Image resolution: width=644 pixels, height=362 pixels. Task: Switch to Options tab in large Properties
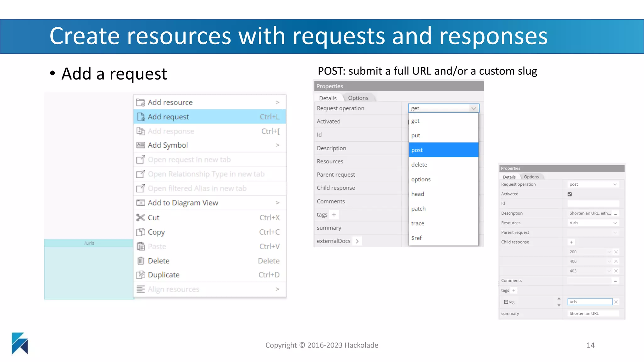[358, 98]
